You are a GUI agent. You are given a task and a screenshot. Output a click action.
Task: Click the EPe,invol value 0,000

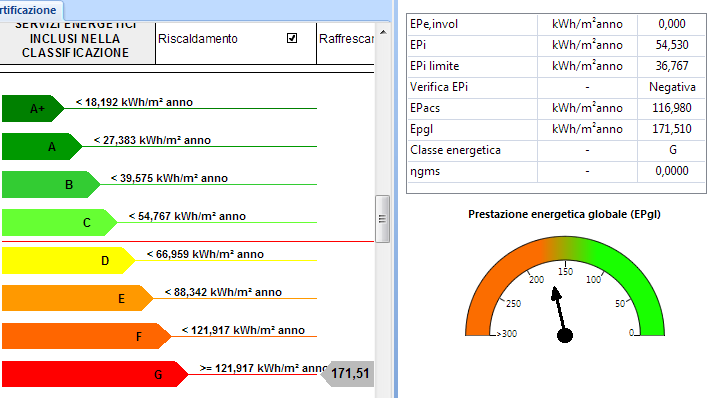pyautogui.click(x=672, y=24)
